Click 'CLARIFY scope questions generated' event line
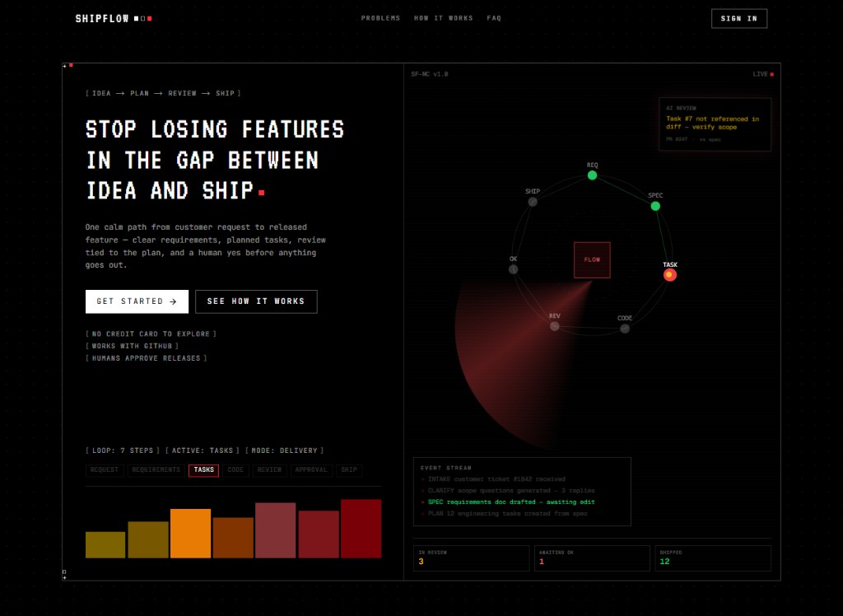843x616 pixels. click(507, 491)
